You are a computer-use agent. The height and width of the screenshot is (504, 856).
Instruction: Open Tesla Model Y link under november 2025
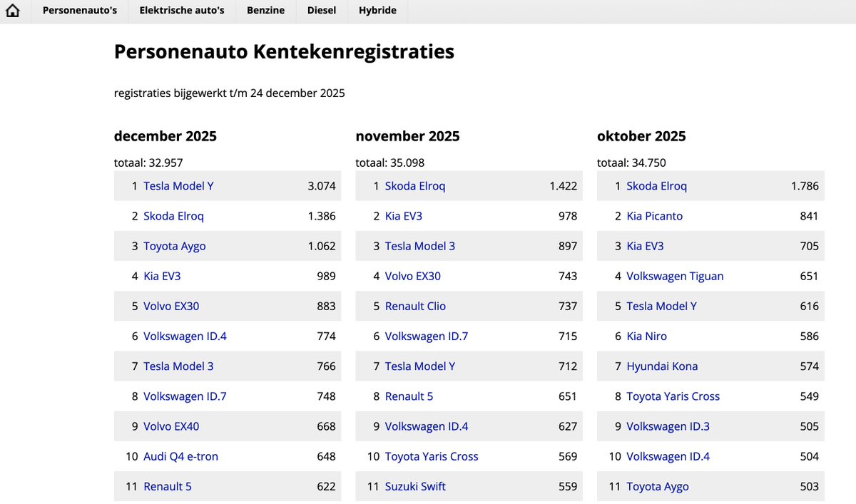point(420,366)
